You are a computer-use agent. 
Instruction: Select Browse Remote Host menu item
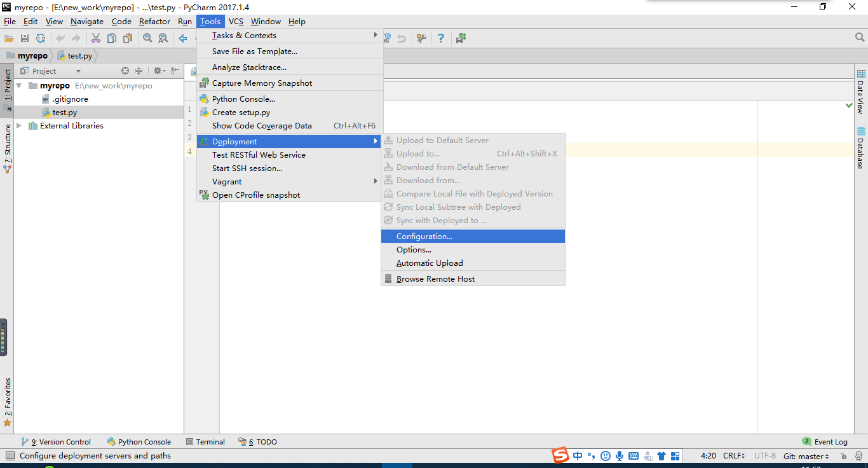(473, 279)
